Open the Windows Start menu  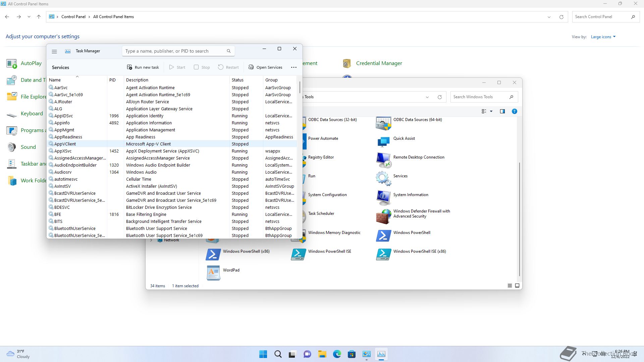tap(263, 354)
